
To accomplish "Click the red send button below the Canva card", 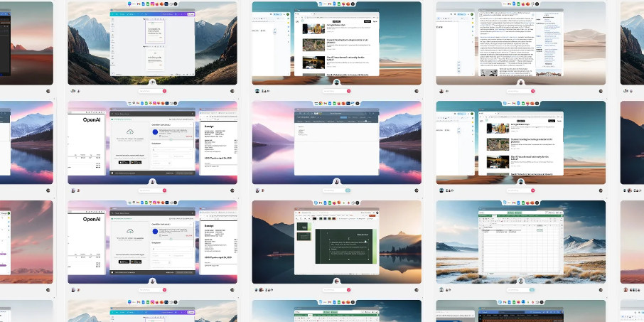I will click(x=164, y=91).
